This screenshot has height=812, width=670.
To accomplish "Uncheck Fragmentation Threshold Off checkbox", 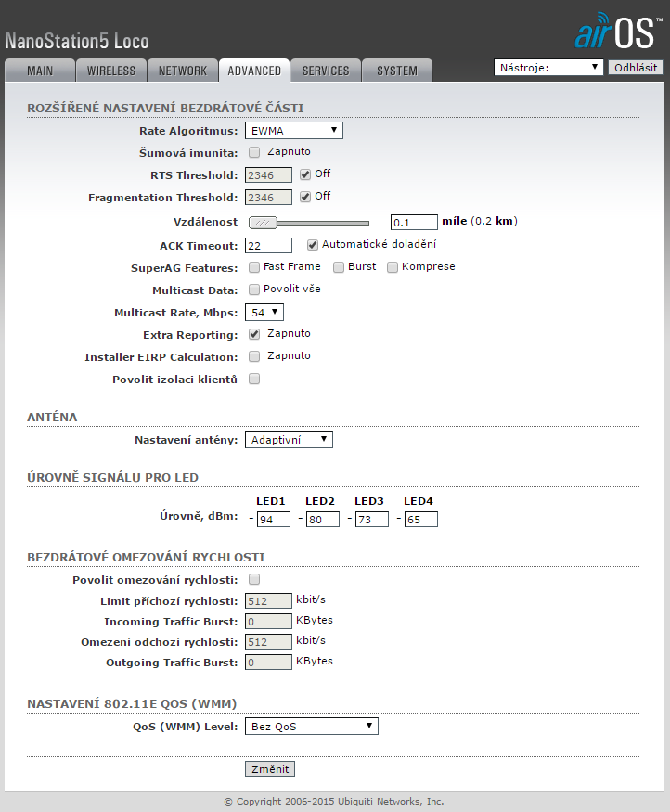I will click(x=305, y=197).
